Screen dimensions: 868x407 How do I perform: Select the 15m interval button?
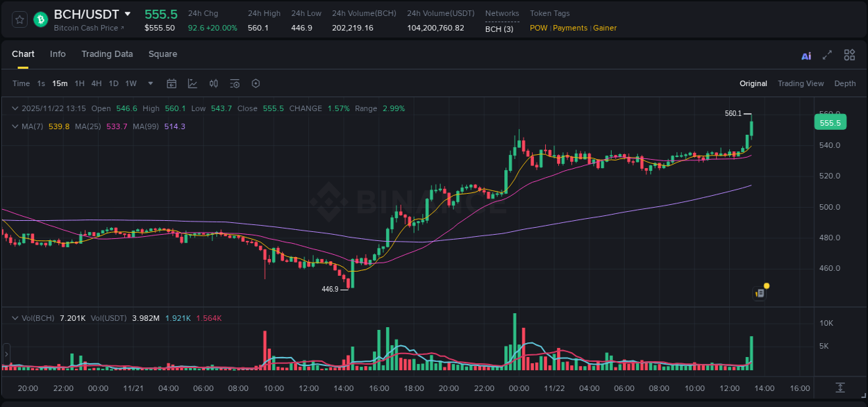[x=60, y=83]
